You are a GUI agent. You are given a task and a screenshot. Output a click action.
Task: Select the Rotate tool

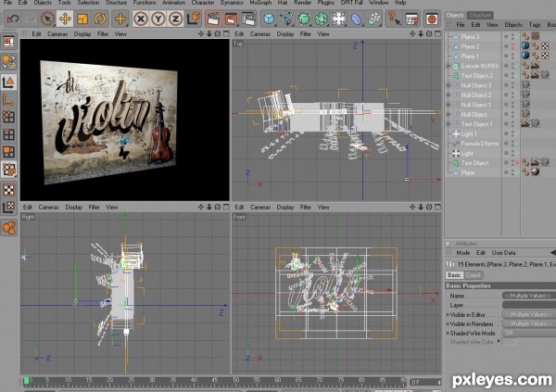[x=100, y=19]
